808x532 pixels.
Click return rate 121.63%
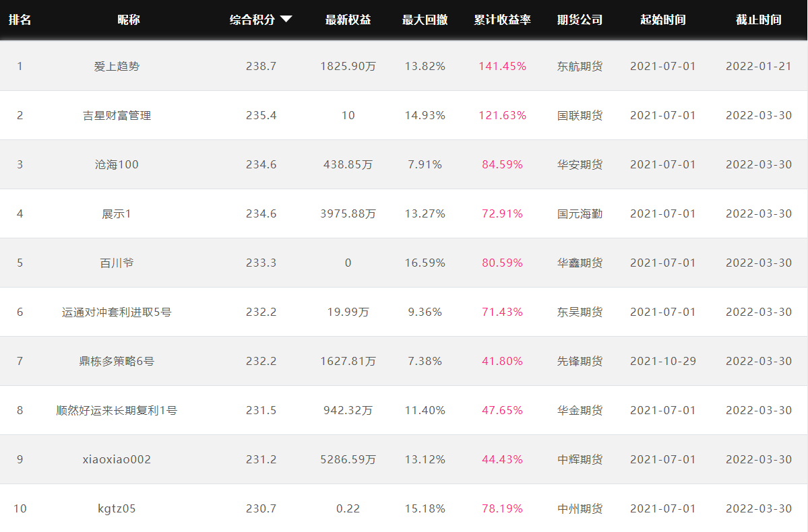coord(503,115)
